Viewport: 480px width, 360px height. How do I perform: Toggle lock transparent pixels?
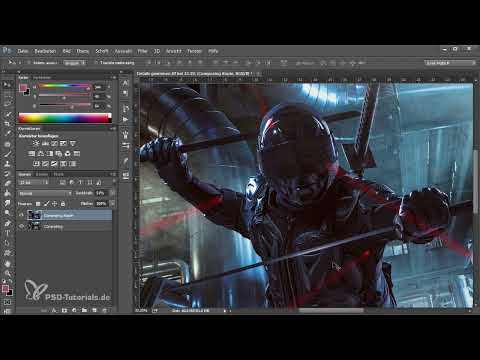click(38, 203)
